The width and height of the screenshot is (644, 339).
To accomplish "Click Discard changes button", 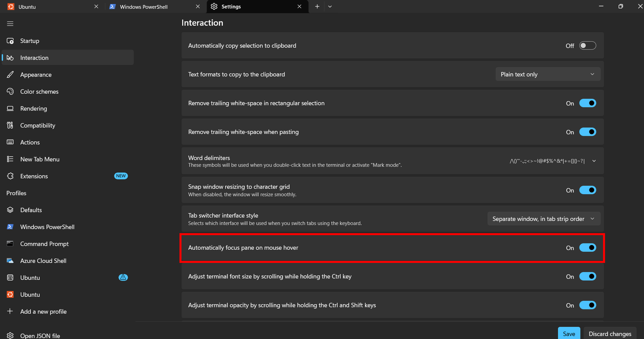I will point(610,334).
